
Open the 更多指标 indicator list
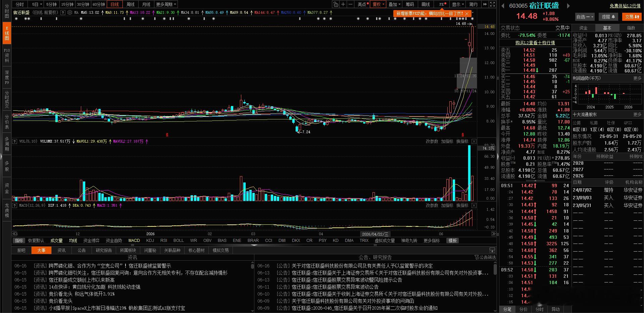(432, 241)
